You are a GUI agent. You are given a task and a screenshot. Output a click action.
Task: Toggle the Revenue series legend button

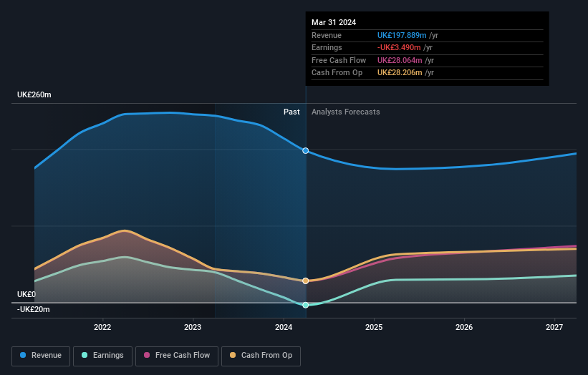tap(41, 356)
